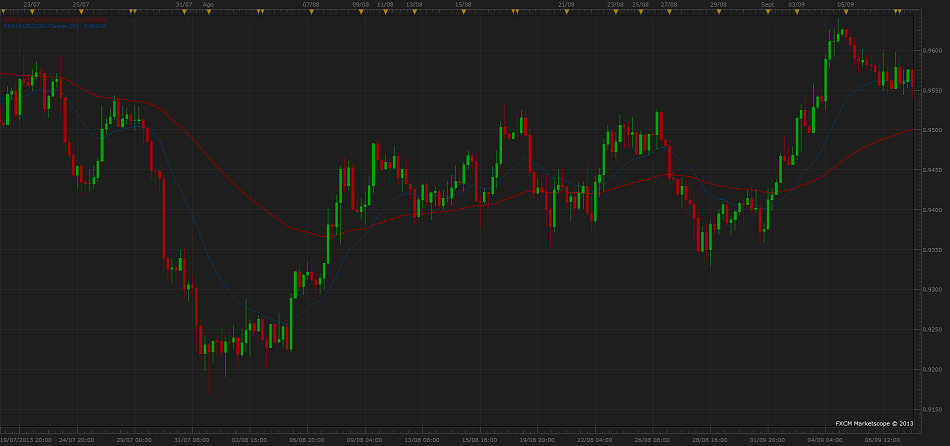Click the 0.9400 price axis label
The width and height of the screenshot is (950, 446).
click(x=931, y=210)
